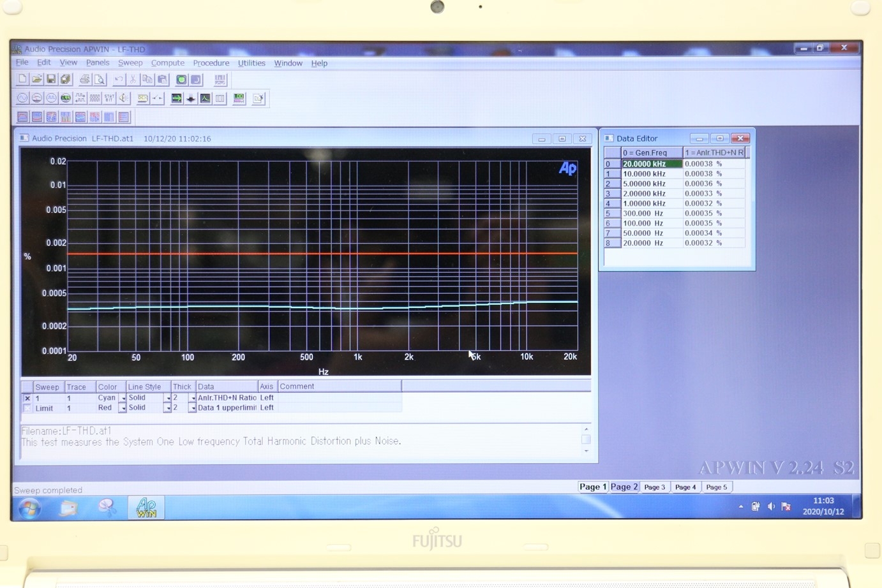Viewport: 882px width, 588px height.
Task: Switch to Page 4 tab
Action: point(685,487)
